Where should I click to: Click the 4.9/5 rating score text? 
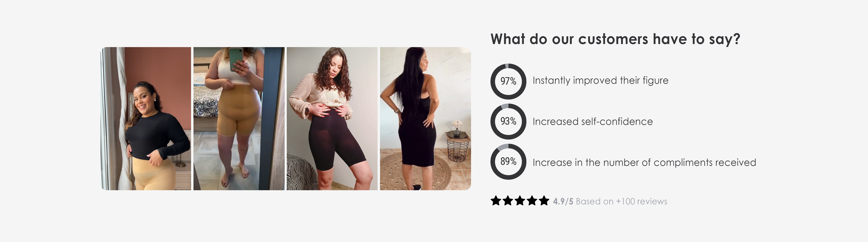tap(563, 202)
